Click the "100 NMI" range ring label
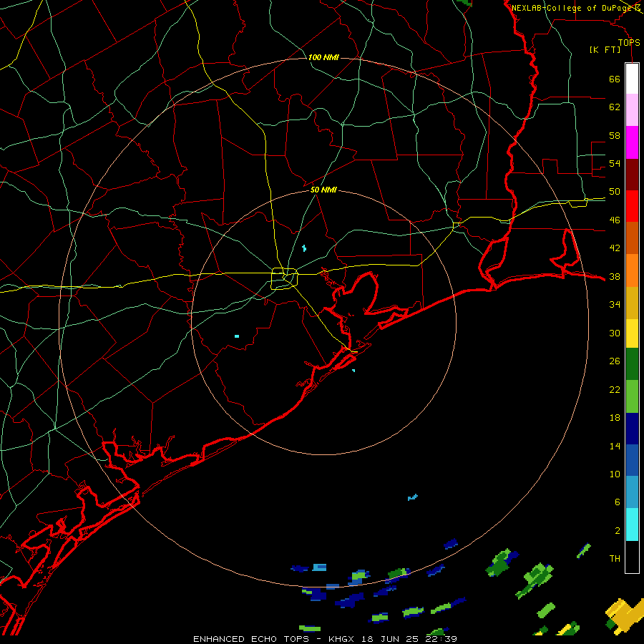This screenshot has height=644, width=644. point(323,57)
